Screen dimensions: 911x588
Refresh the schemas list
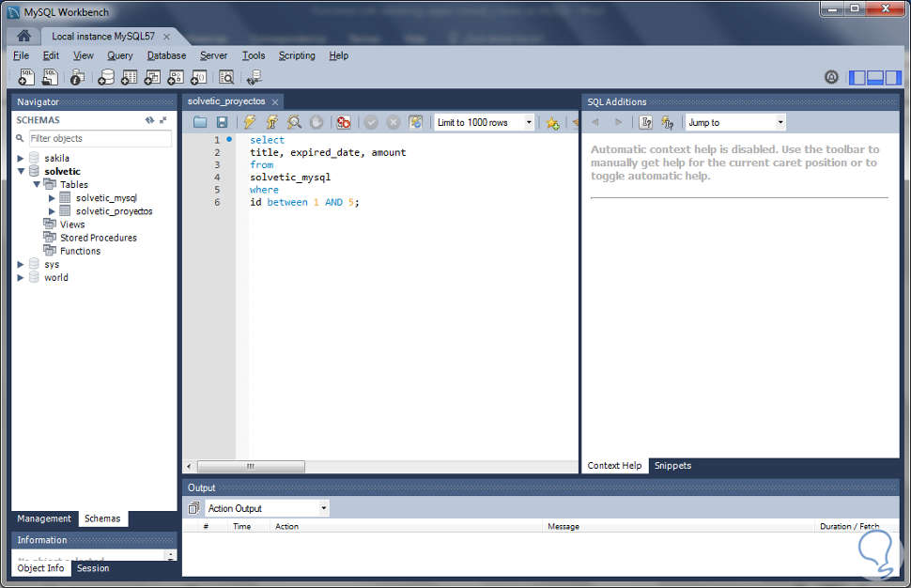click(x=149, y=119)
